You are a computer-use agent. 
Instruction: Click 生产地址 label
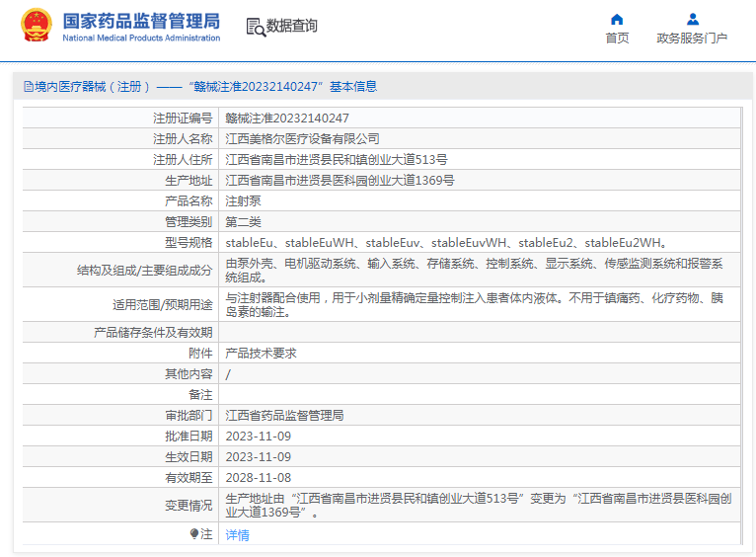[x=189, y=181]
